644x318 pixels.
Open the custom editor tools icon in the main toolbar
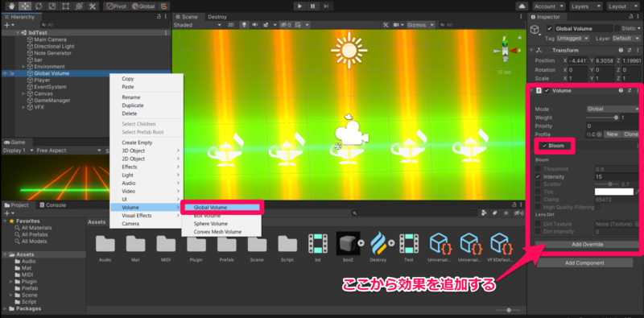tap(93, 6)
